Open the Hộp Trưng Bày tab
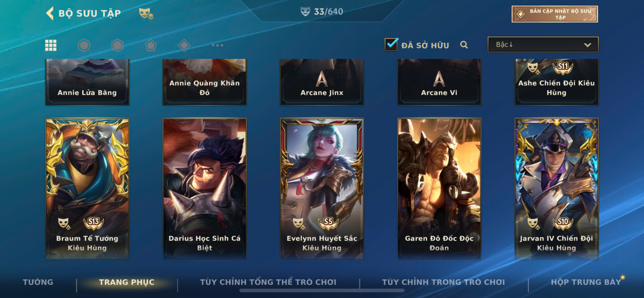This screenshot has height=298, width=644. click(x=586, y=282)
